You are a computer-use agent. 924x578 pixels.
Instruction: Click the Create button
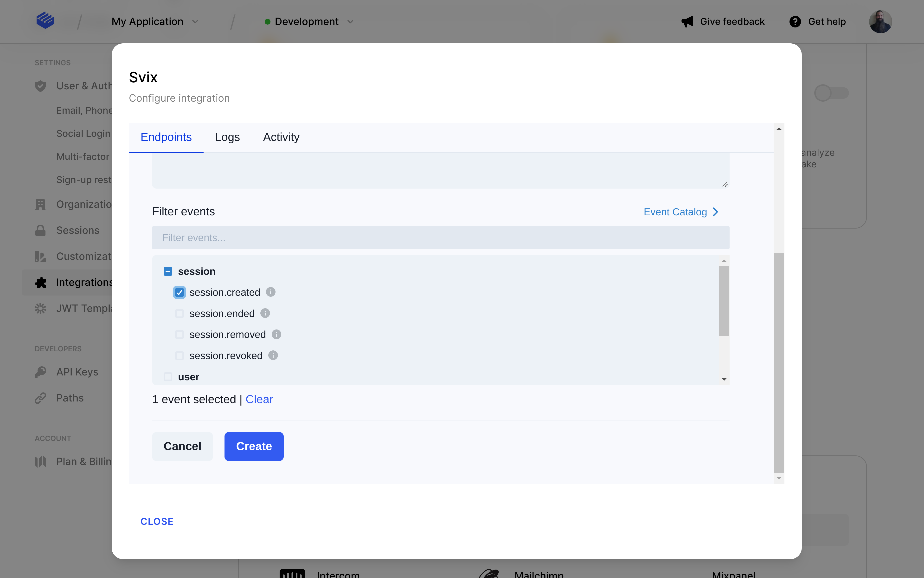coord(254,446)
